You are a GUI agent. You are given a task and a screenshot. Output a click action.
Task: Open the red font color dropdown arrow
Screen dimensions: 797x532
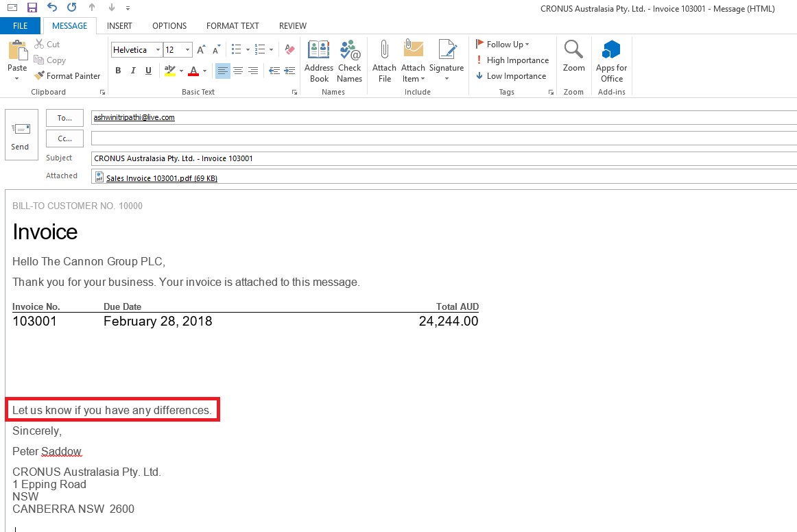205,71
